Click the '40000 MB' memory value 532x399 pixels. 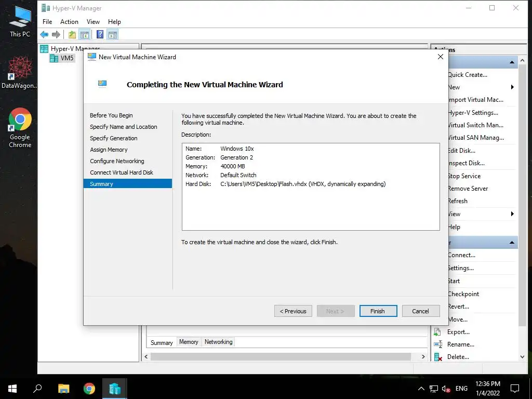[233, 166]
